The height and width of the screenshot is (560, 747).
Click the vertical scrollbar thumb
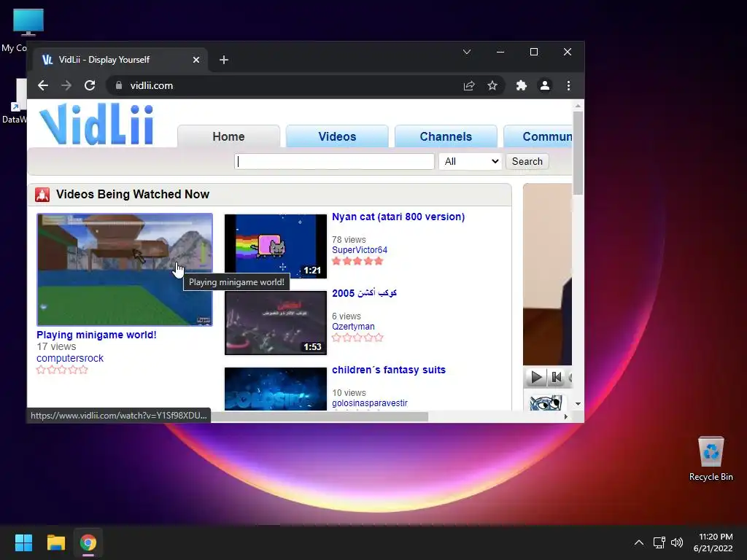(578, 153)
